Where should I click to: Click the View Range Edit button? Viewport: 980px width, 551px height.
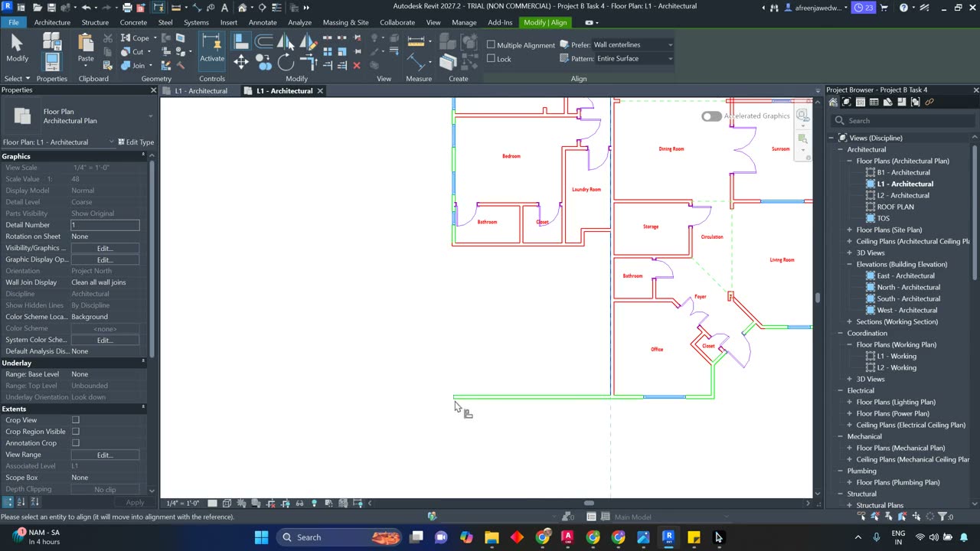[105, 455]
